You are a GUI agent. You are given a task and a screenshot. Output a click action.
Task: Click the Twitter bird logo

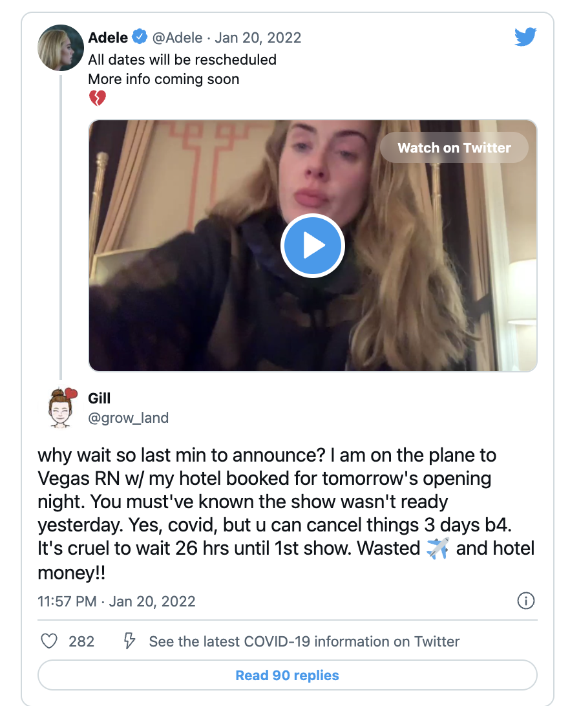tap(525, 37)
